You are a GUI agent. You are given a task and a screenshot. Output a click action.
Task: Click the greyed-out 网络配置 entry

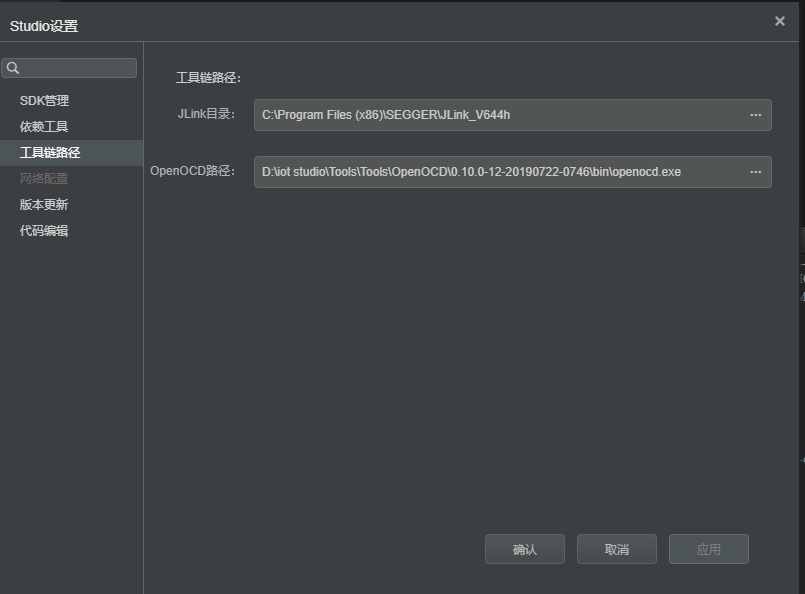[x=44, y=179]
